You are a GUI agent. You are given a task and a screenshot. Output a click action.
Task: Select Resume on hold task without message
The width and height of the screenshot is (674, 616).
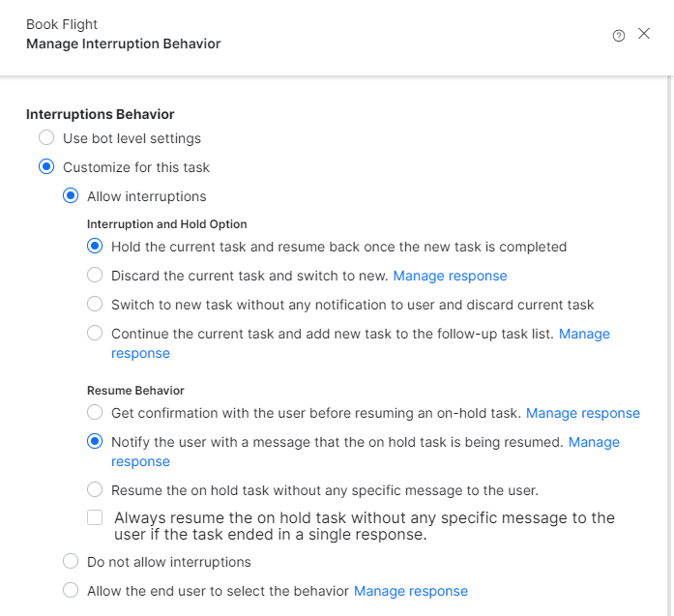pyautogui.click(x=95, y=489)
